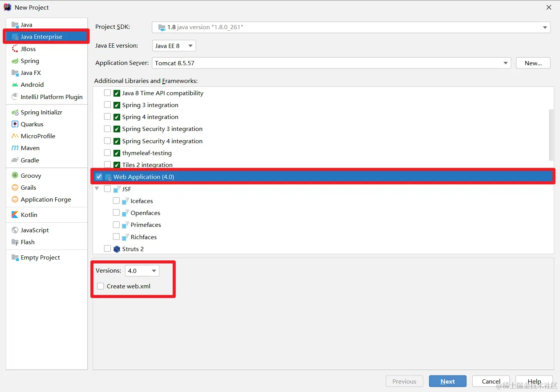Click the Next button
The height and width of the screenshot is (392, 560).
click(x=448, y=381)
